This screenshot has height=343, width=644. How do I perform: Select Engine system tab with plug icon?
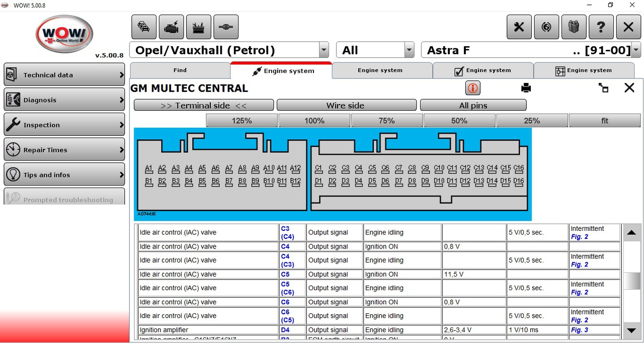click(282, 70)
